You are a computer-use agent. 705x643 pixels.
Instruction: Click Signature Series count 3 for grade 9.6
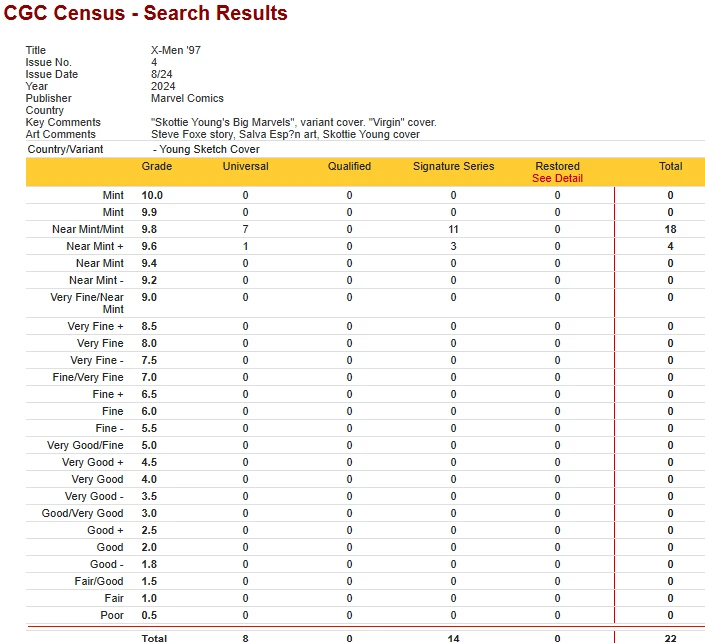pos(453,246)
